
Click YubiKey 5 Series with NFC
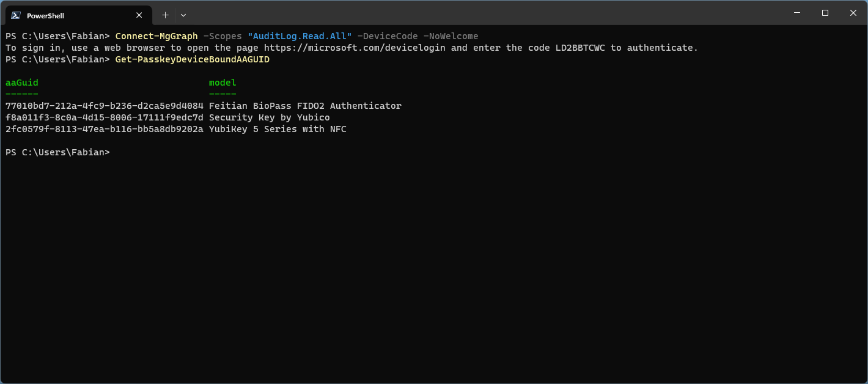278,129
